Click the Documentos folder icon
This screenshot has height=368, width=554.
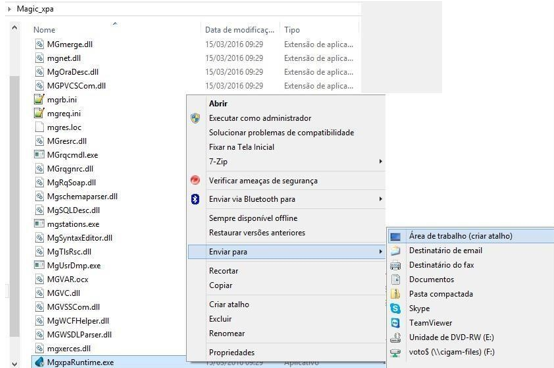[x=395, y=280]
